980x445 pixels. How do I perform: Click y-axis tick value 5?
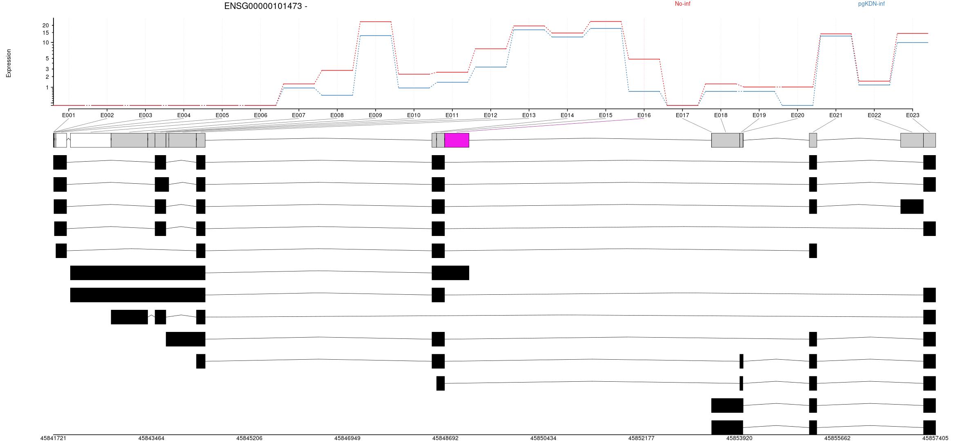47,58
